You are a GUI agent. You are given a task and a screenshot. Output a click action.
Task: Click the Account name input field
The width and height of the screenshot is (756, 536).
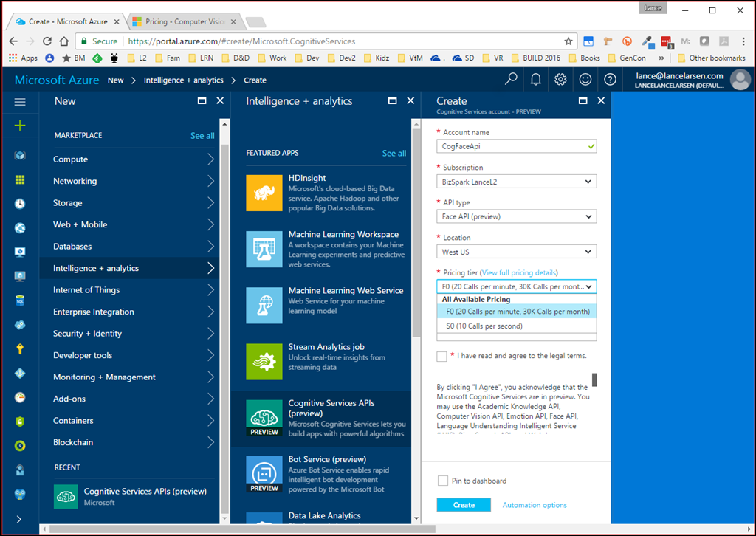516,146
